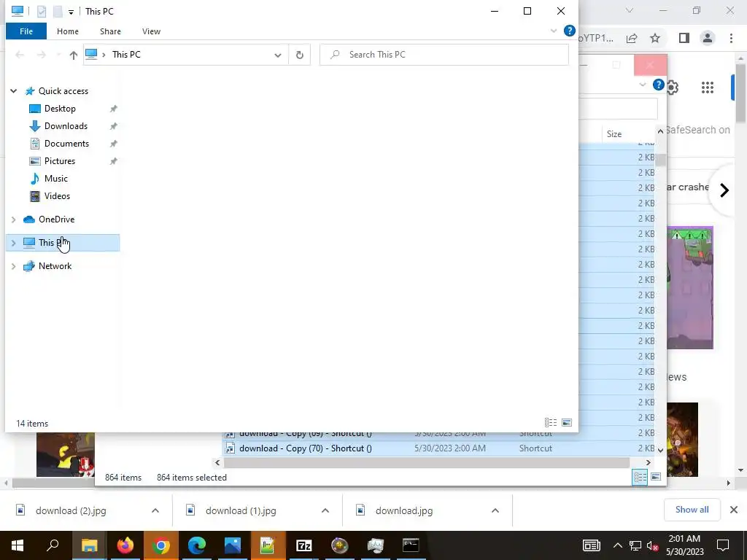Click the Properties icon in title bar
Image resolution: width=747 pixels, height=560 pixels.
[x=42, y=12]
